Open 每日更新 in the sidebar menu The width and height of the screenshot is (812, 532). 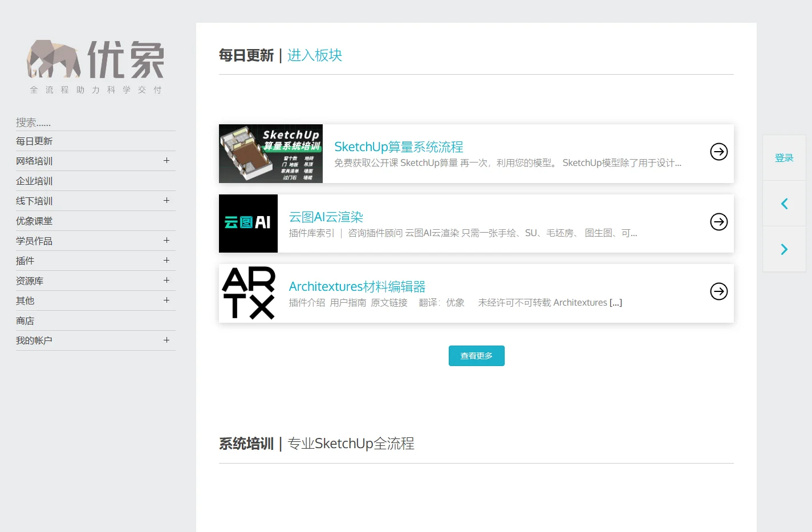34,141
